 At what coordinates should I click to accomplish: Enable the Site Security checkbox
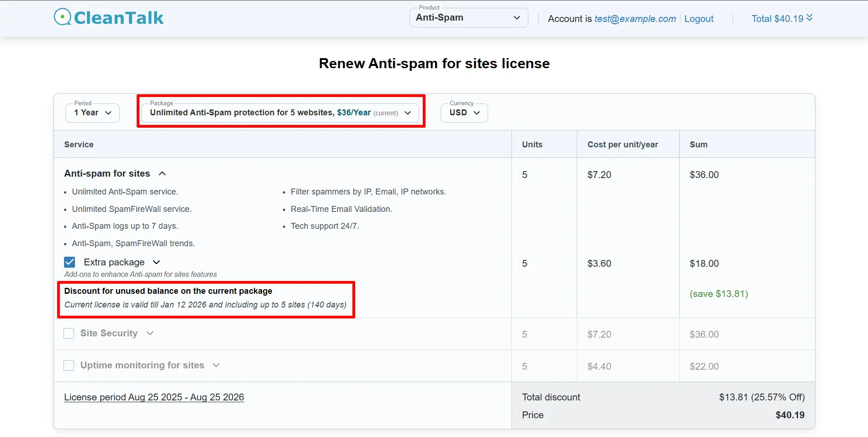(69, 333)
